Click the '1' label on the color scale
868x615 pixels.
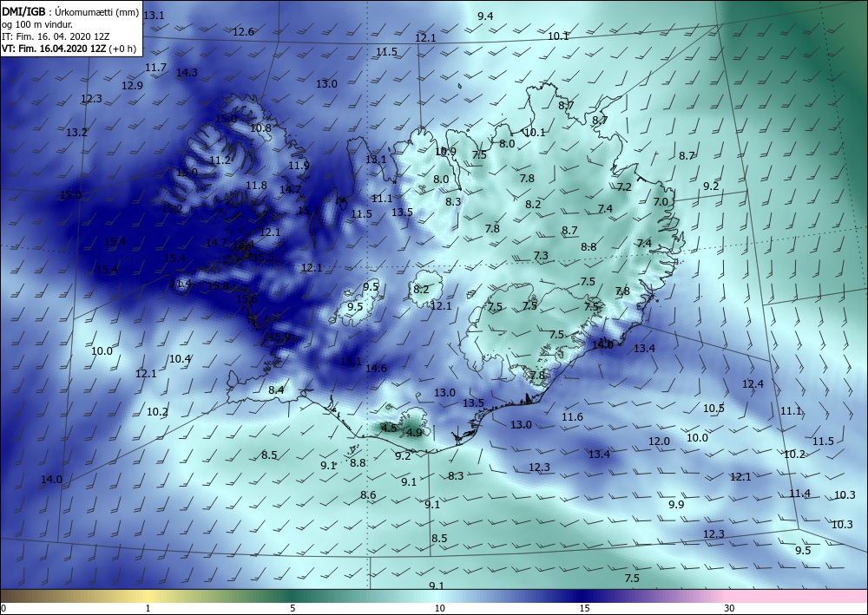click(148, 609)
